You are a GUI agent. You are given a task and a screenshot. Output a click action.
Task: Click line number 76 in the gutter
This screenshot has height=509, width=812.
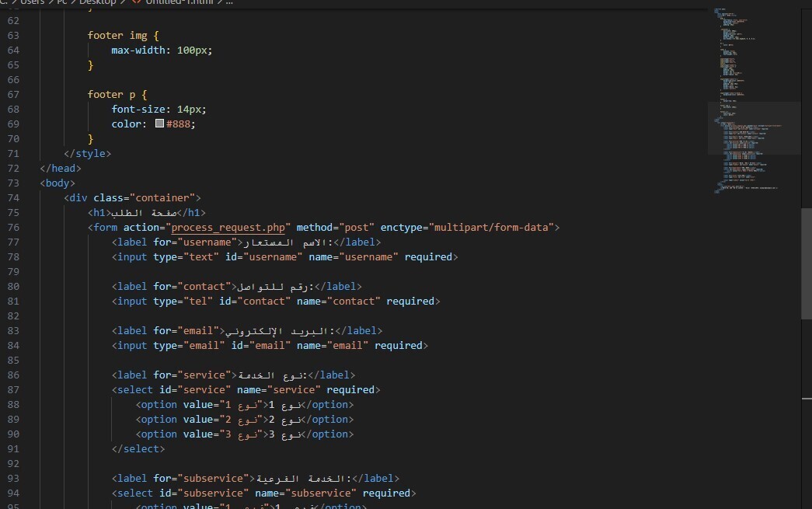coord(13,227)
